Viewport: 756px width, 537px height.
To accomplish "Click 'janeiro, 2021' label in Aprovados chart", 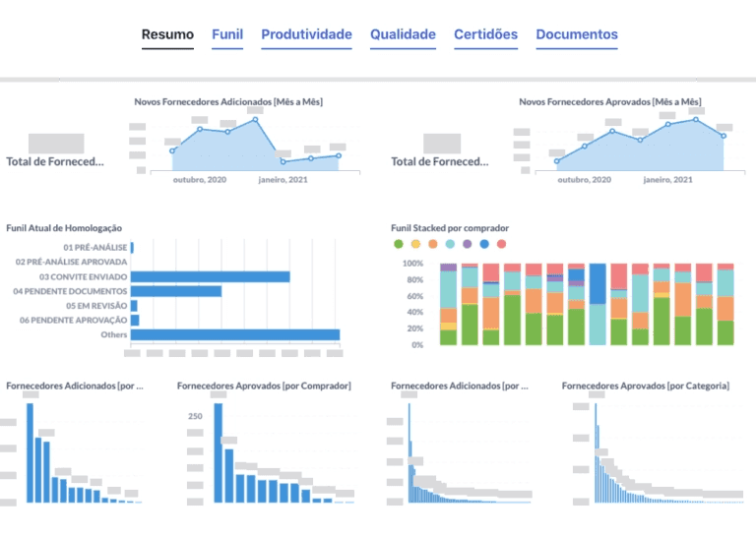I will 667,180.
